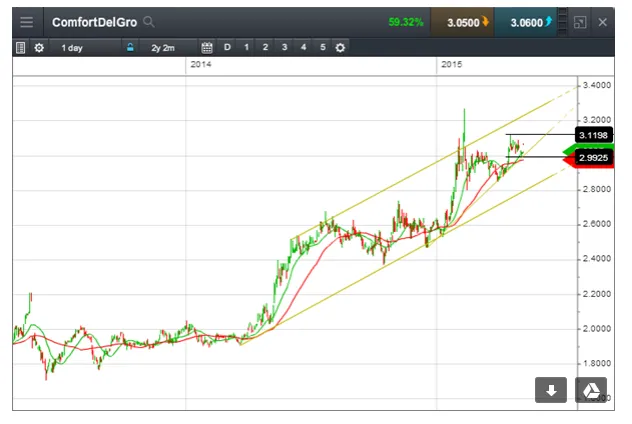Image resolution: width=632 pixels, height=424 pixels.
Task: Open the 2y 2m range dropdown
Action: coord(163,47)
